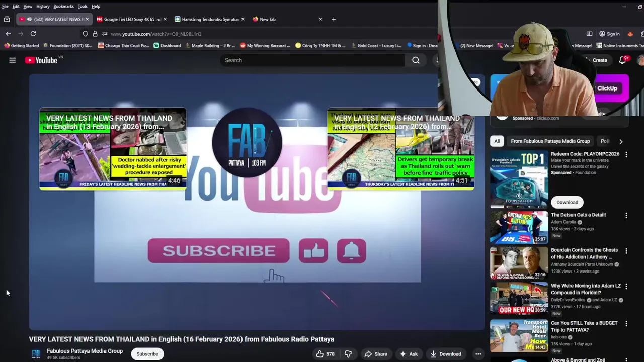The width and height of the screenshot is (644, 362).
Task: Click Download on the Foundation ad
Action: coord(567,202)
